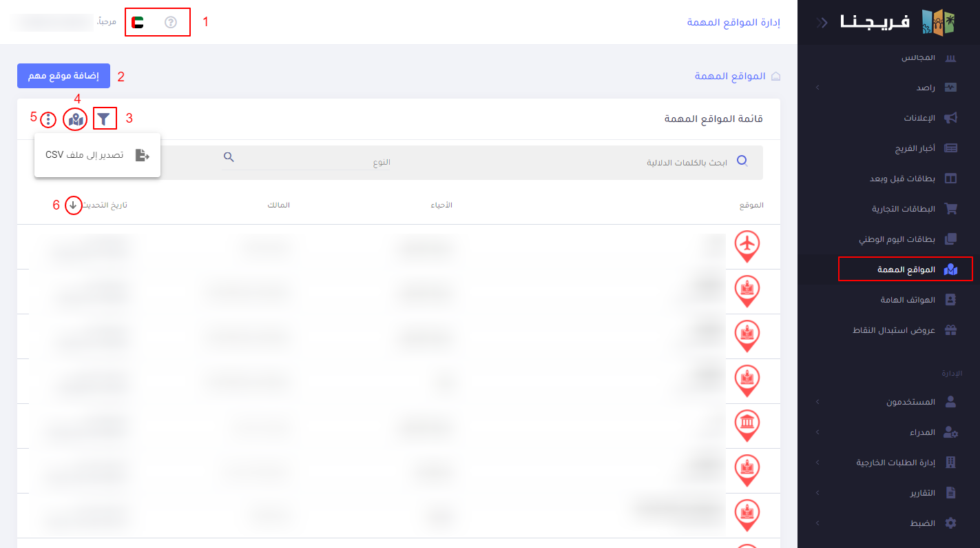Click the bank building location pin icon
The width and height of the screenshot is (980, 548).
click(x=747, y=425)
